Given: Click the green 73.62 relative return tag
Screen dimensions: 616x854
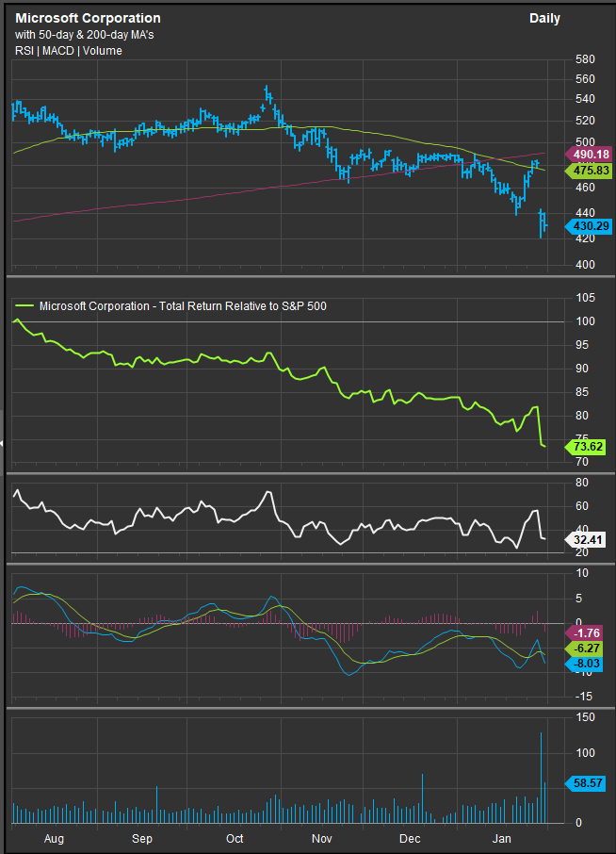Looking at the screenshot, I should (589, 449).
